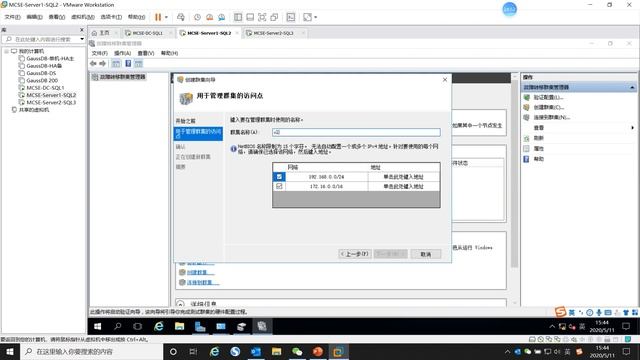Click the take snapshot clock icon
This screenshot has width=640, height=360.
(x=197, y=17)
